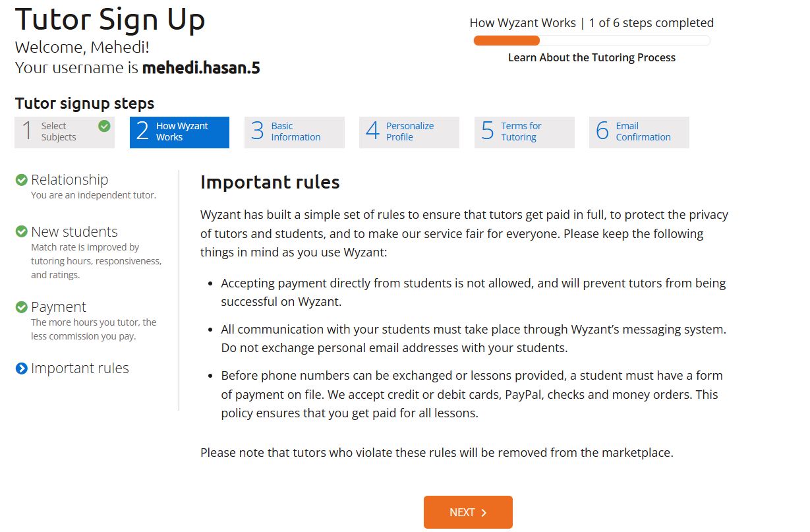Switch to the Select Subjects step
This screenshot has width=810, height=532.
click(x=64, y=132)
